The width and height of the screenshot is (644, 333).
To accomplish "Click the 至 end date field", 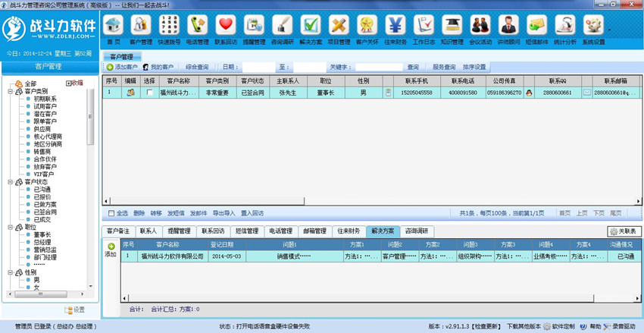I will point(310,67).
